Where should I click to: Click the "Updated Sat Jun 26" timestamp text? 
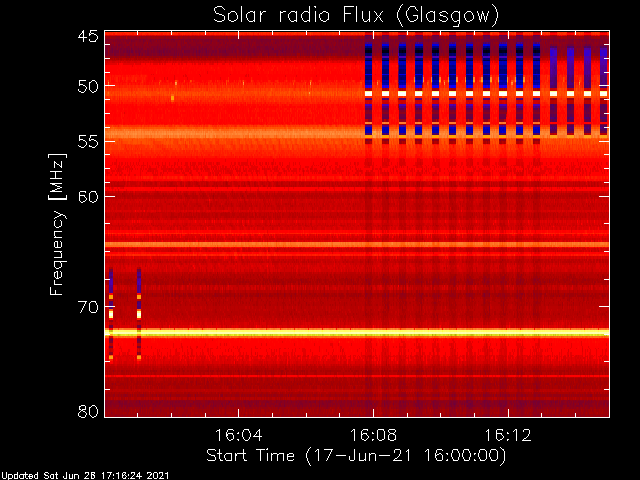[84, 474]
